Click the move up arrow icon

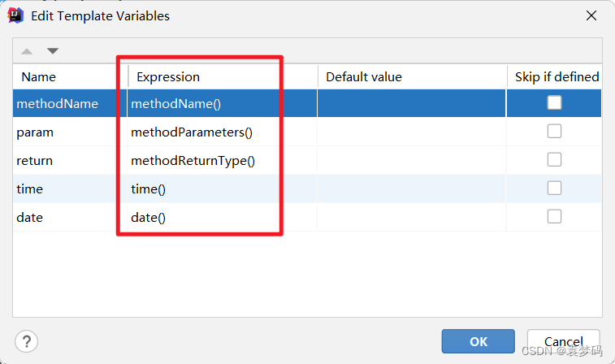[27, 51]
